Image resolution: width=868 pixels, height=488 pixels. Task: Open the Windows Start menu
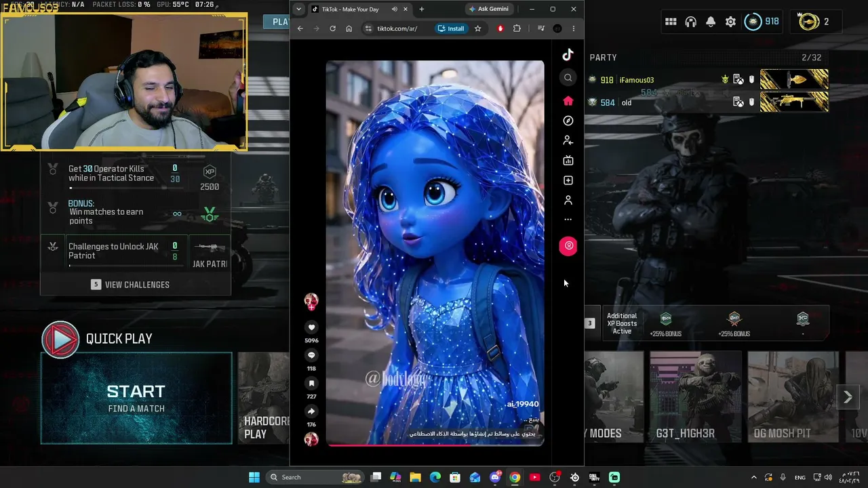pos(254,477)
